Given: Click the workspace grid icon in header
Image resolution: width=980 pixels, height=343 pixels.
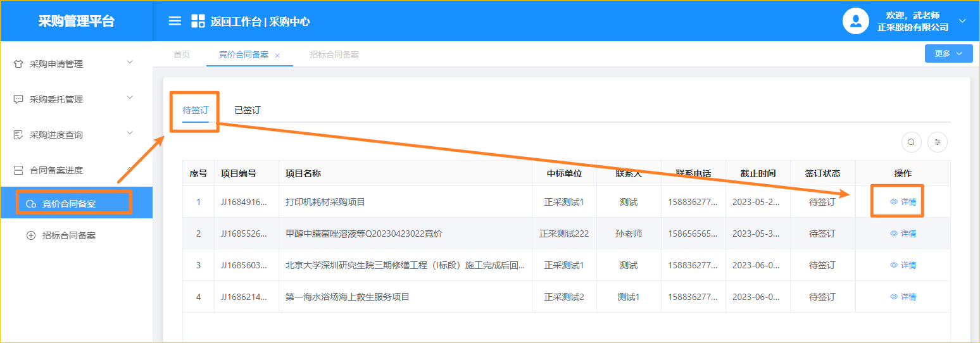Looking at the screenshot, I should (x=198, y=21).
